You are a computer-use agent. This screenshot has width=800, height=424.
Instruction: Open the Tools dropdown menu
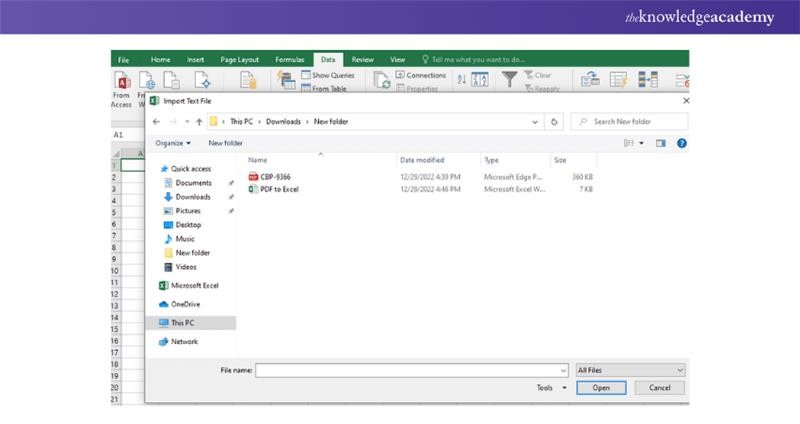551,387
